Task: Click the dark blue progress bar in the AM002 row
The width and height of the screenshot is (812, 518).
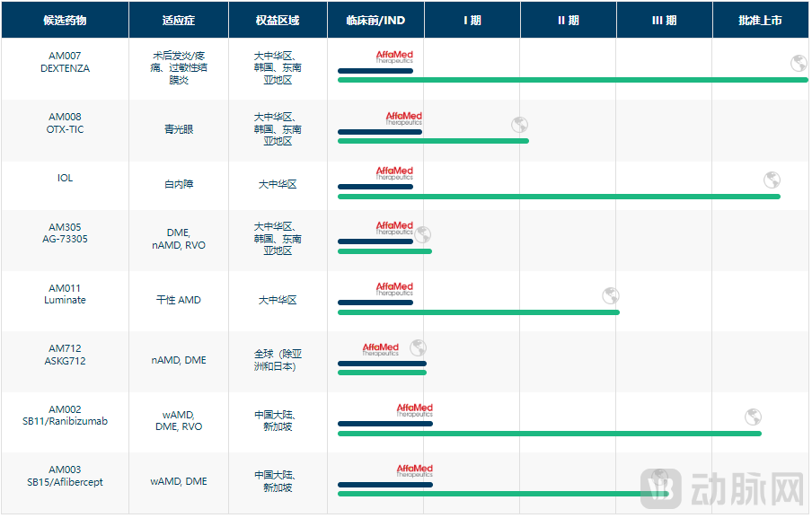Action: pyautogui.click(x=384, y=424)
